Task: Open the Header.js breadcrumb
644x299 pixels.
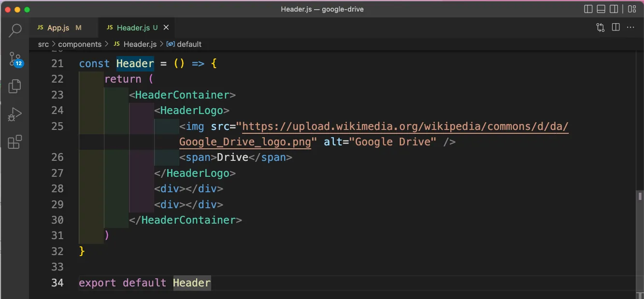Action: [135, 44]
